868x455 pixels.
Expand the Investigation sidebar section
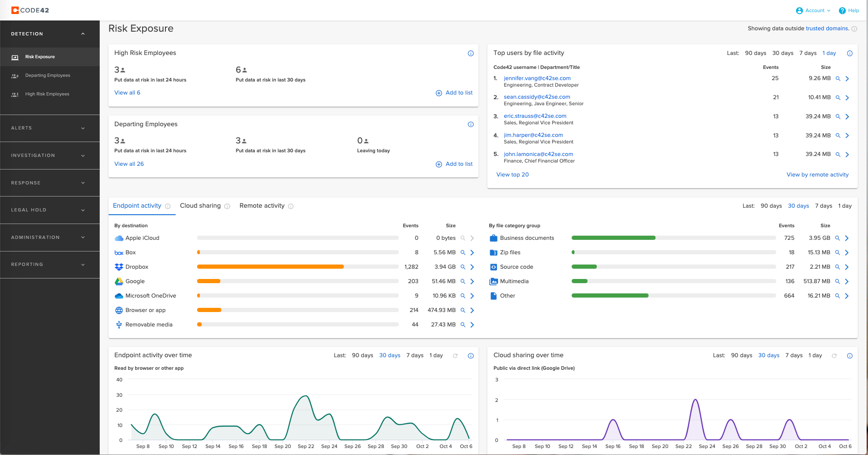click(50, 156)
